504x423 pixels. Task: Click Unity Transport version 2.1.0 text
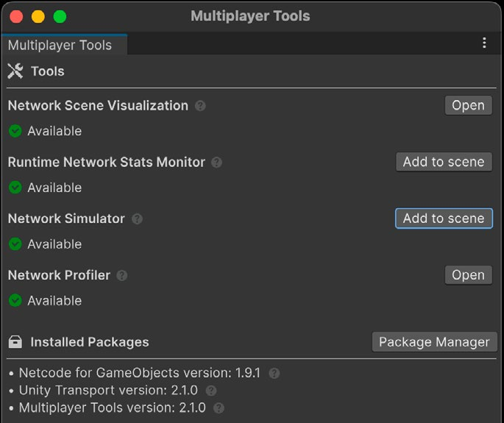click(108, 391)
